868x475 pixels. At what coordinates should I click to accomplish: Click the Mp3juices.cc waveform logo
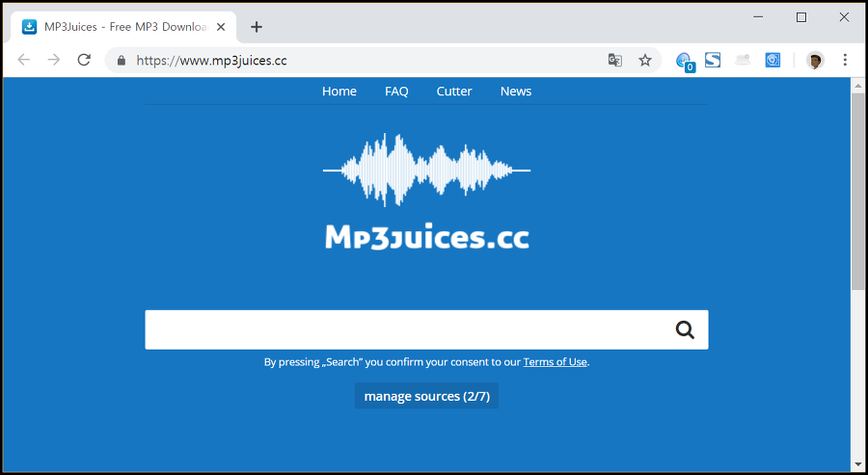point(427,191)
